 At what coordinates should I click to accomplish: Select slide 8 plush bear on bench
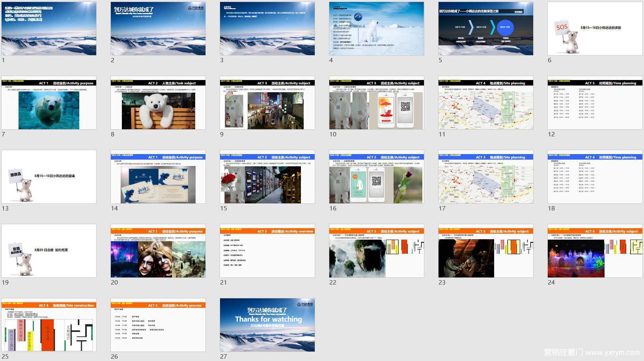pyautogui.click(x=158, y=102)
